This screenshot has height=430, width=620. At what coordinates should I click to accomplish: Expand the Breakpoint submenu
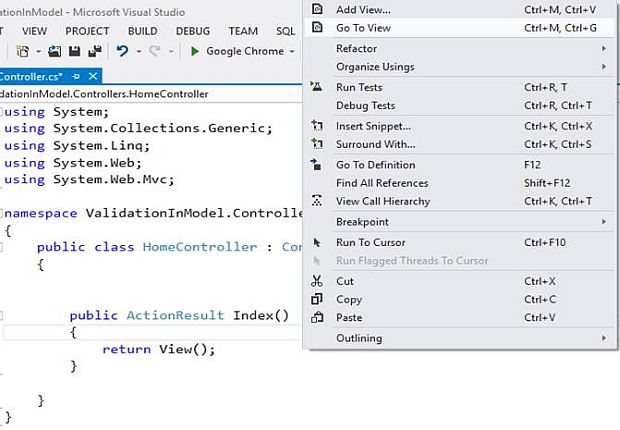coord(604,222)
